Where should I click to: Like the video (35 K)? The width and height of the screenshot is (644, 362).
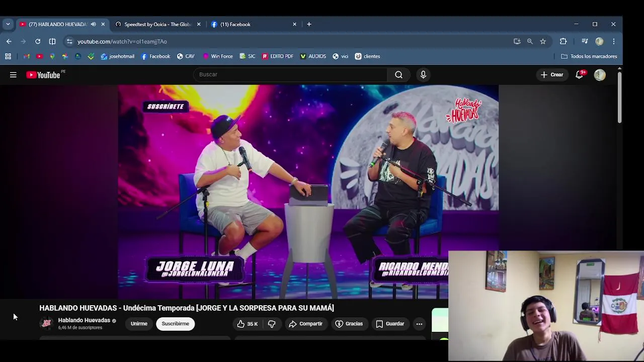(x=247, y=324)
